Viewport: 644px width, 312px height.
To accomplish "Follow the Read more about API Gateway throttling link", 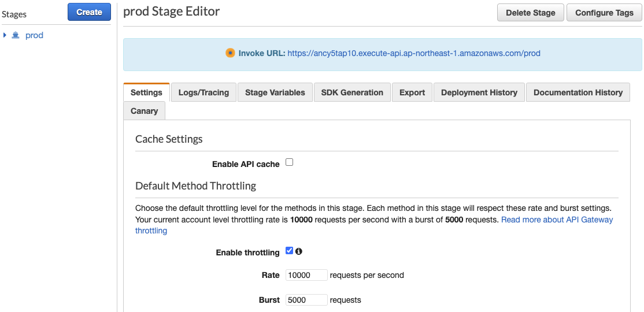I will pos(374,225).
